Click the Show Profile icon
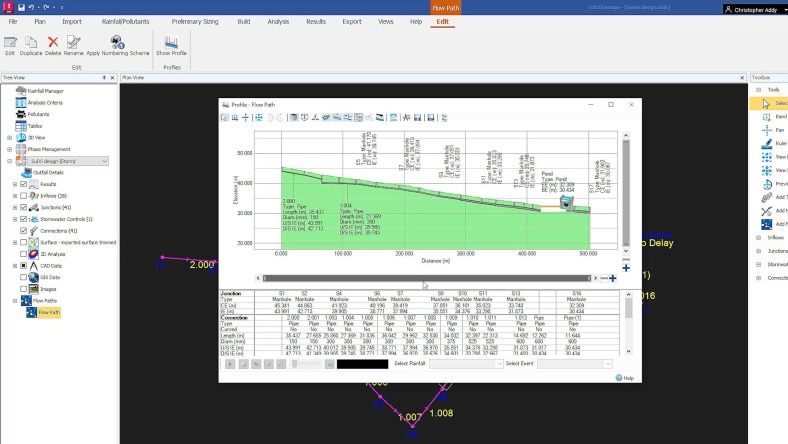 coord(171,45)
